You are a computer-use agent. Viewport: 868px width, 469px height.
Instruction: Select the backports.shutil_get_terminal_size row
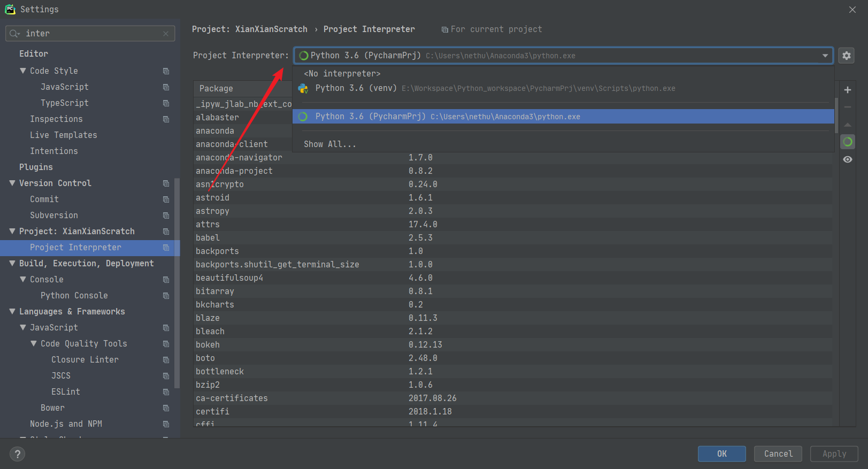point(512,265)
